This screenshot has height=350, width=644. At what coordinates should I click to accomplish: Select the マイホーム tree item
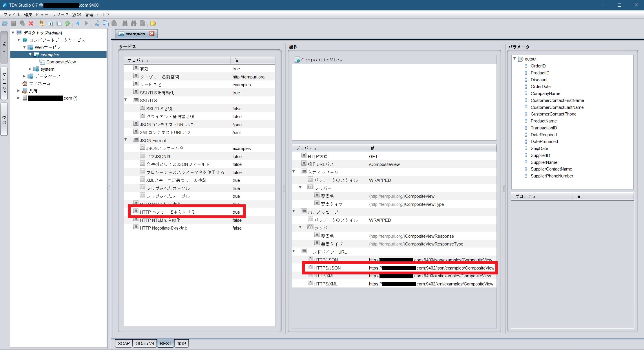[x=40, y=83]
